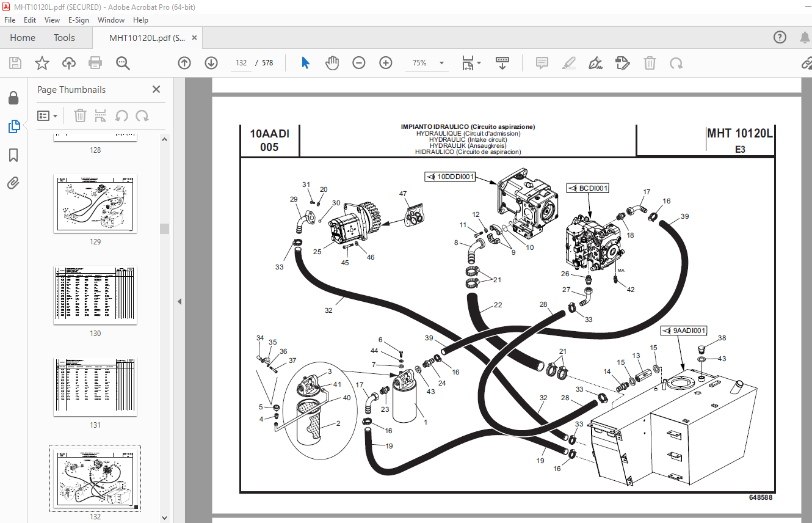
Task: Close the MHT10120L.pdf tab
Action: [195, 38]
